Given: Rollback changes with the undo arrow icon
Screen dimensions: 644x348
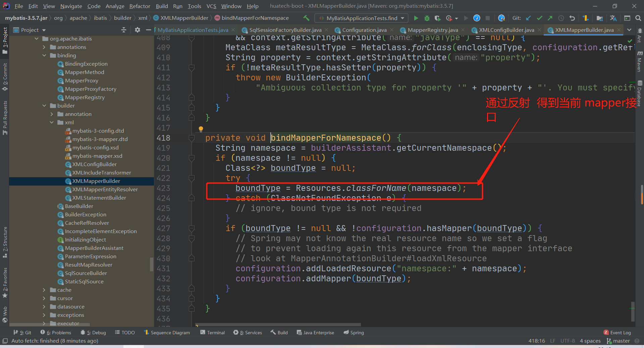Looking at the screenshot, I should pos(572,18).
